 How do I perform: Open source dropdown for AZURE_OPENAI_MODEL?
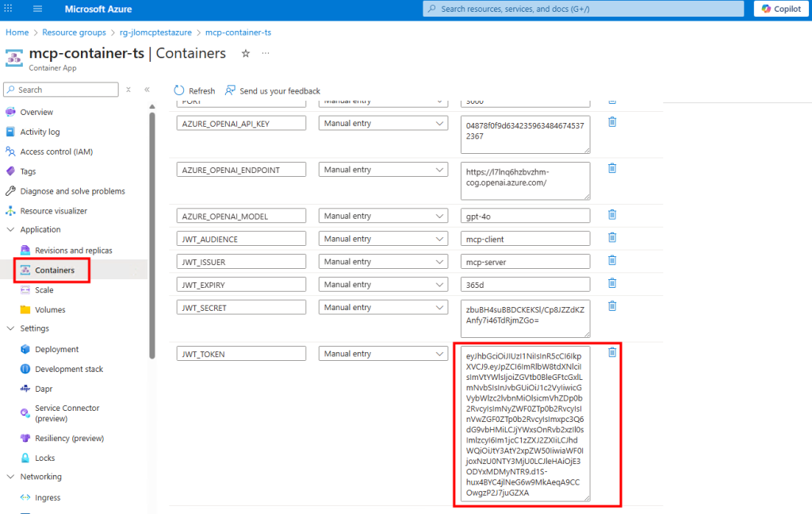[383, 216]
